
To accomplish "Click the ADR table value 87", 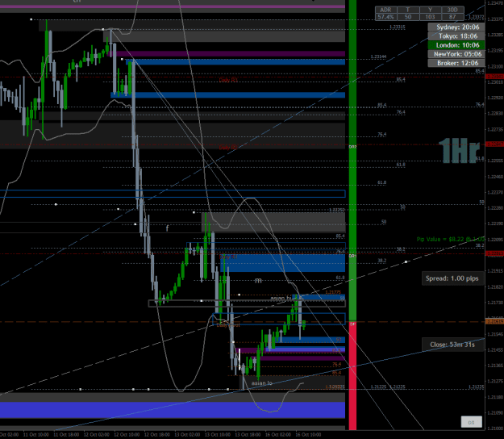I will pos(452,17).
